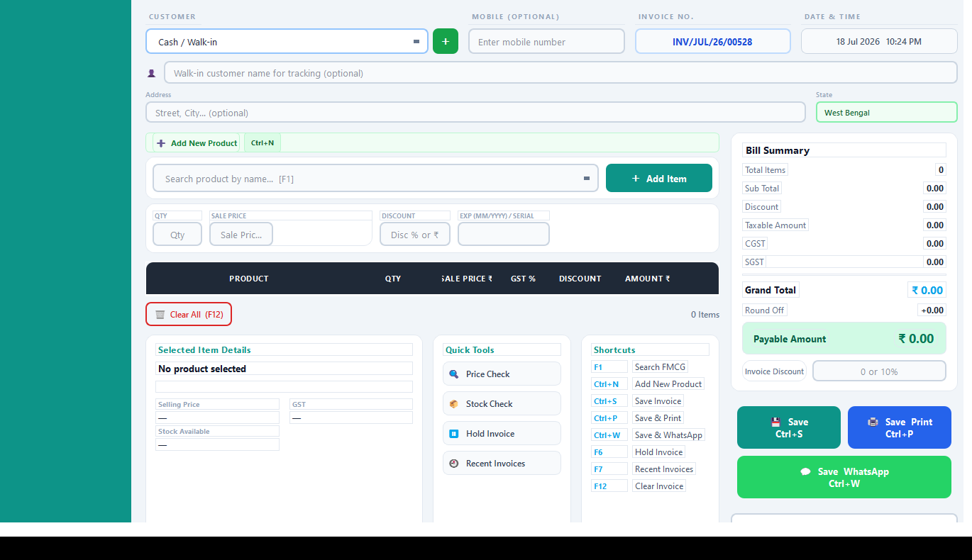Click the Save Print Ctrl+P button
Viewport: 972px width, 560px height.
900,427
